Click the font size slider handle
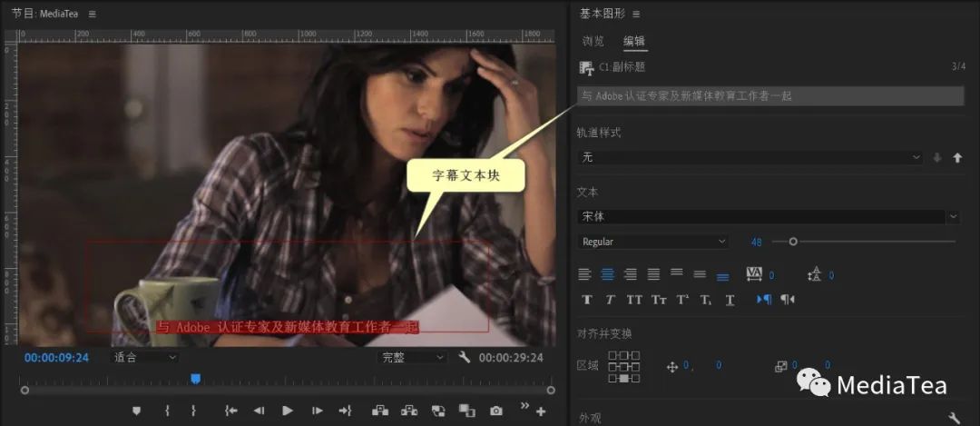 (793, 242)
